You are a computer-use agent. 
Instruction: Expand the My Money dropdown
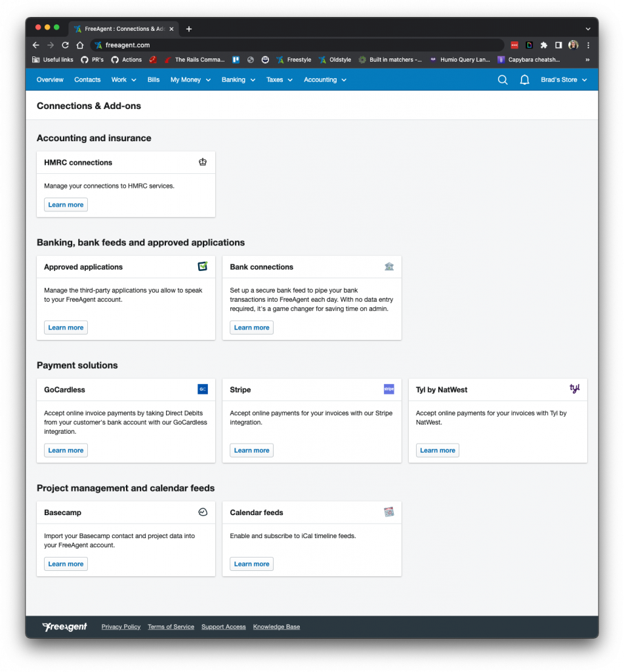[190, 79]
